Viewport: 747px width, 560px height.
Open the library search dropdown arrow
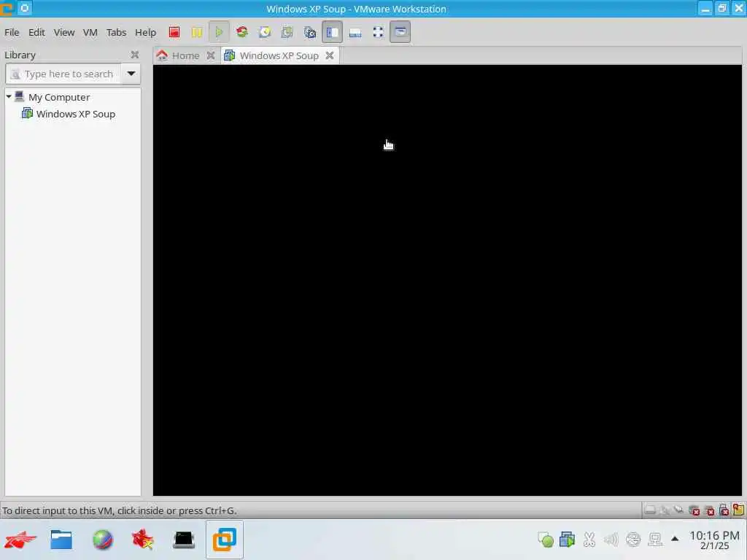[x=131, y=74]
